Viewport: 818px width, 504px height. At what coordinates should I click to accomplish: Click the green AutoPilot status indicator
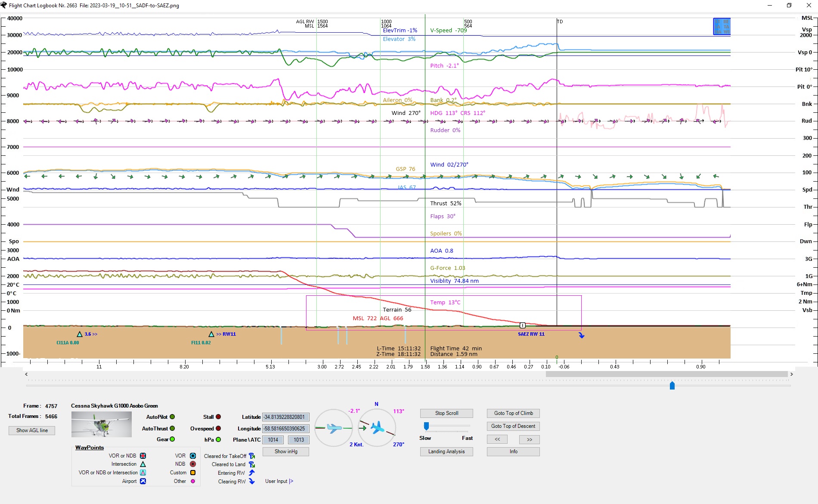(x=172, y=417)
